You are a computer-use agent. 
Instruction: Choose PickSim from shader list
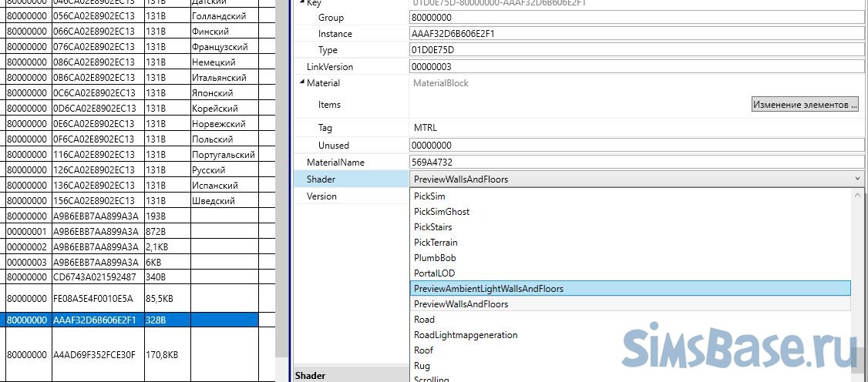tap(429, 196)
